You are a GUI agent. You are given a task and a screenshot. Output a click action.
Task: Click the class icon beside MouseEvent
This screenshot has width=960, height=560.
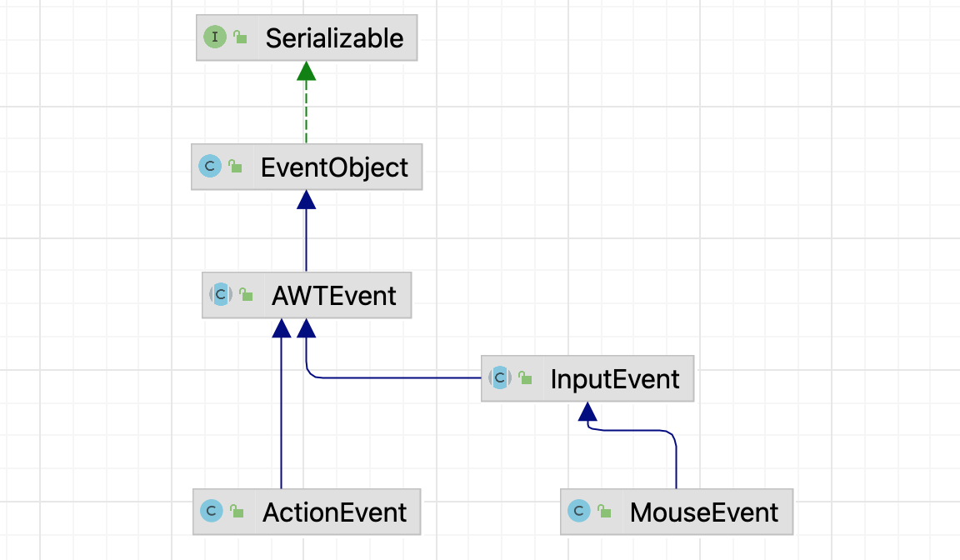coord(579,511)
